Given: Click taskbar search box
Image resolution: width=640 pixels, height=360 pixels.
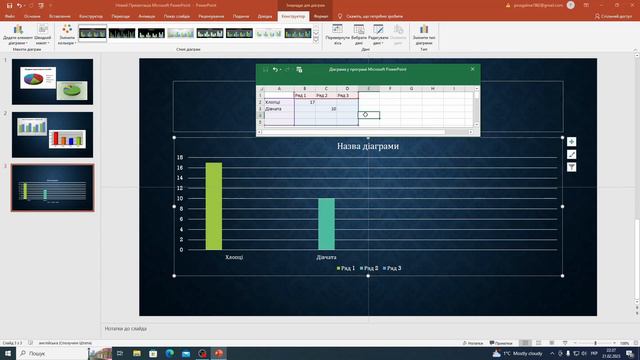Looking at the screenshot, I should pyautogui.click(x=52, y=353).
